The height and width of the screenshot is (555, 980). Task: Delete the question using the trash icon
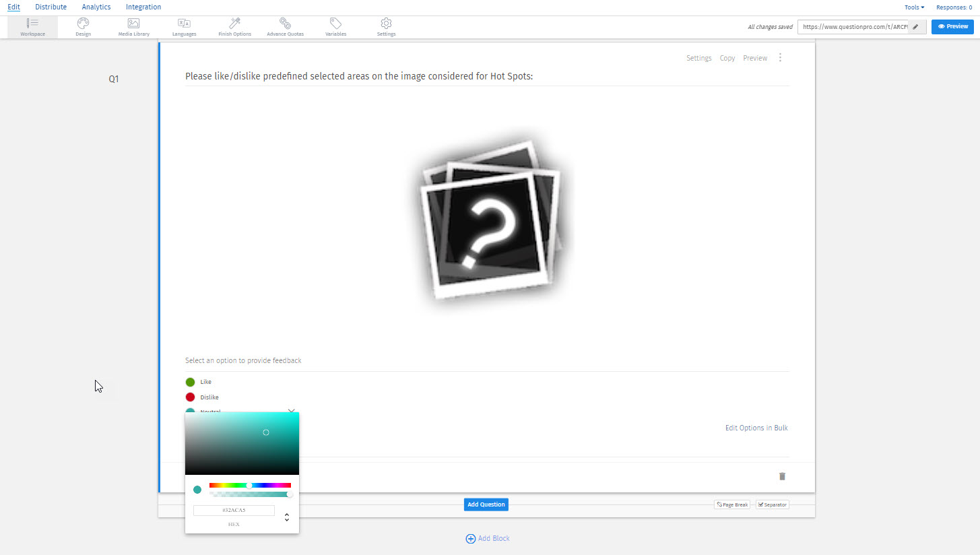[x=782, y=476]
